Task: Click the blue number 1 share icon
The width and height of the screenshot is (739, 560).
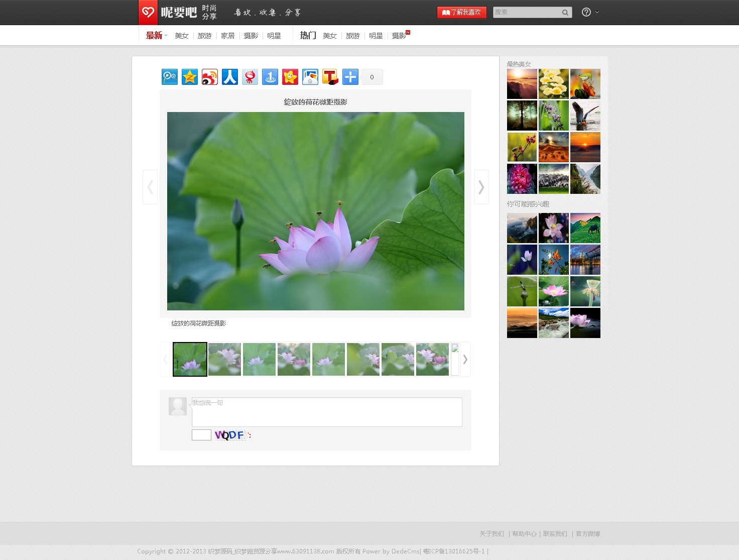Action: pos(270,77)
